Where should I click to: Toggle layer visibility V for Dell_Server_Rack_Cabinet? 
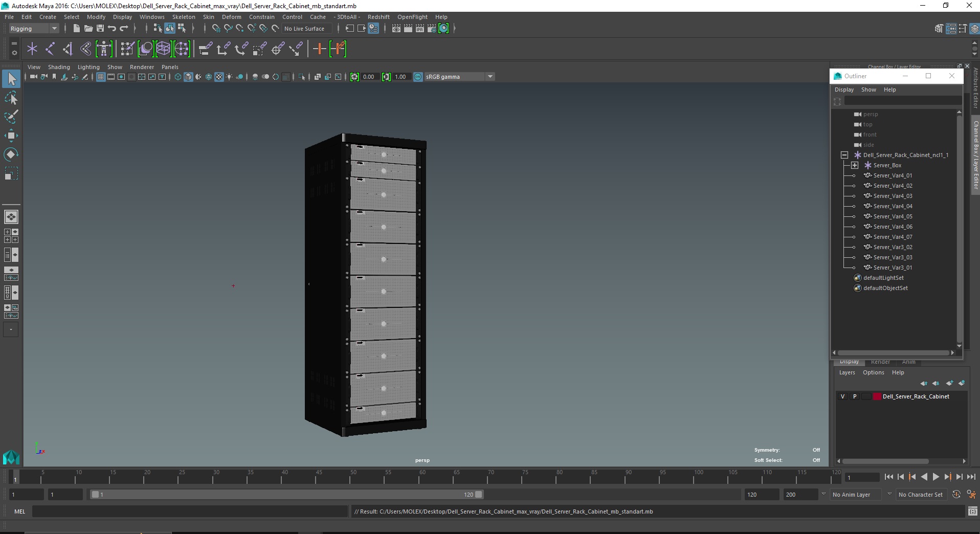843,396
